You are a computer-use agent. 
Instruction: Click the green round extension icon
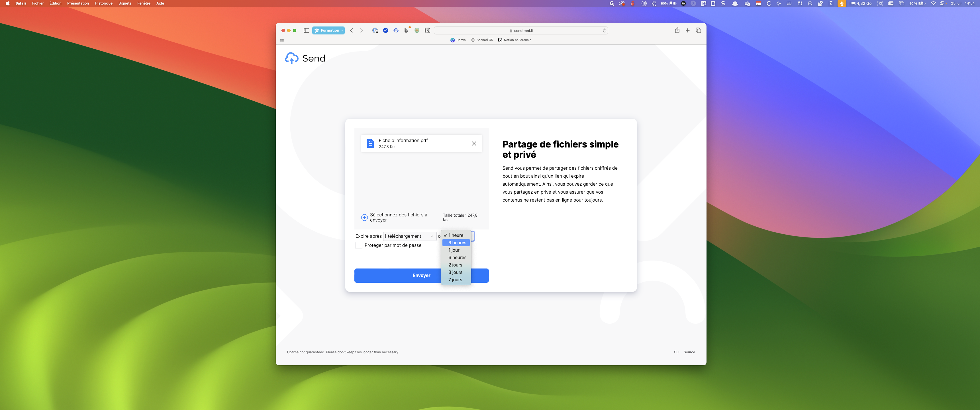click(x=417, y=30)
